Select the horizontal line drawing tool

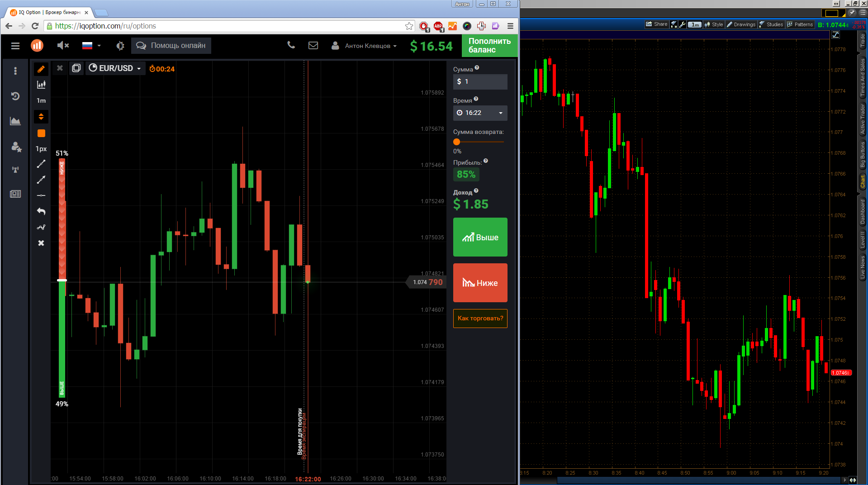click(41, 195)
